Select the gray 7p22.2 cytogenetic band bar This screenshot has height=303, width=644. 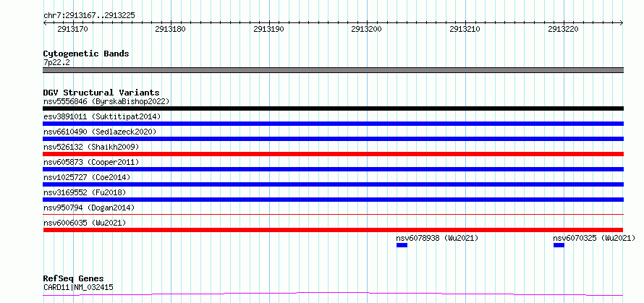pos(333,70)
